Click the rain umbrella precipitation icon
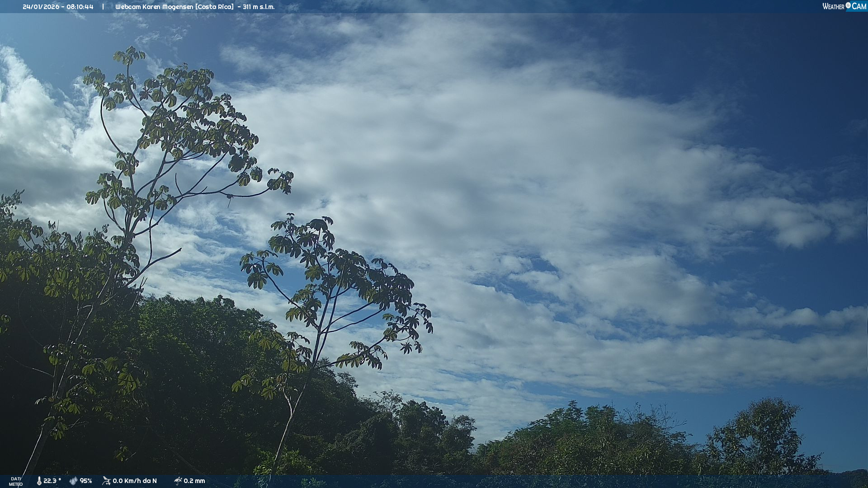This screenshot has width=868, height=488. (178, 481)
